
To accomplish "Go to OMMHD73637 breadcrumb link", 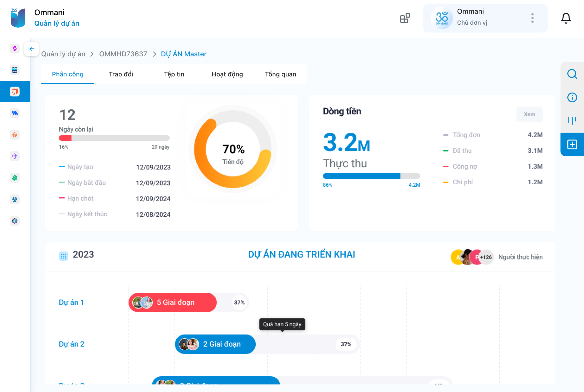I will pyautogui.click(x=123, y=54).
